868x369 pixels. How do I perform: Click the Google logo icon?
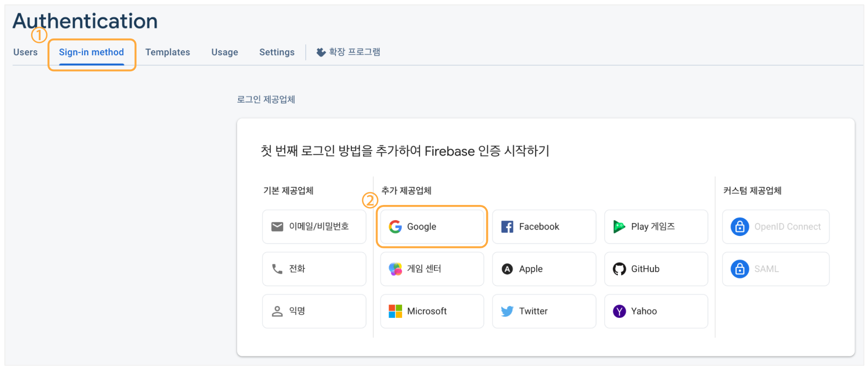click(x=395, y=227)
